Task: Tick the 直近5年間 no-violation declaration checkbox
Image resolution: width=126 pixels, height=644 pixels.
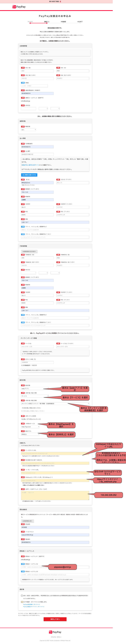Action: (x=22, y=596)
